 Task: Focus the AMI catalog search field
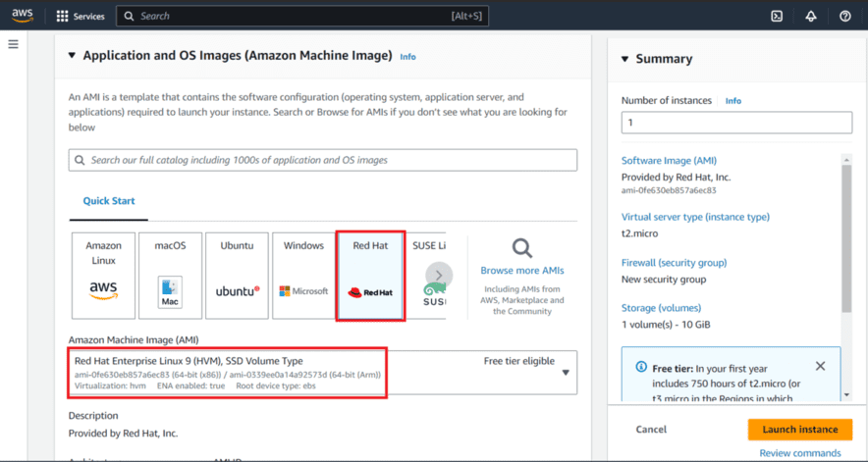[x=324, y=160]
